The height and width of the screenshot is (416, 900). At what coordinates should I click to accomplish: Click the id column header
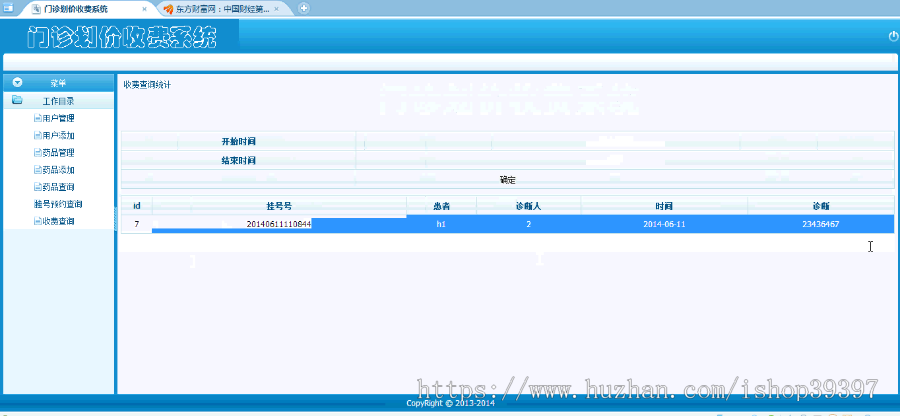coord(137,206)
